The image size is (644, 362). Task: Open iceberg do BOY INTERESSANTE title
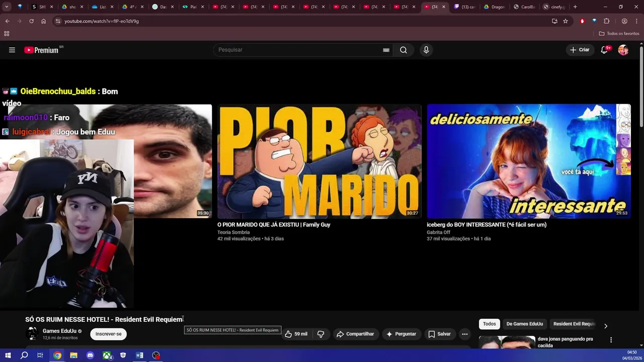(x=487, y=225)
